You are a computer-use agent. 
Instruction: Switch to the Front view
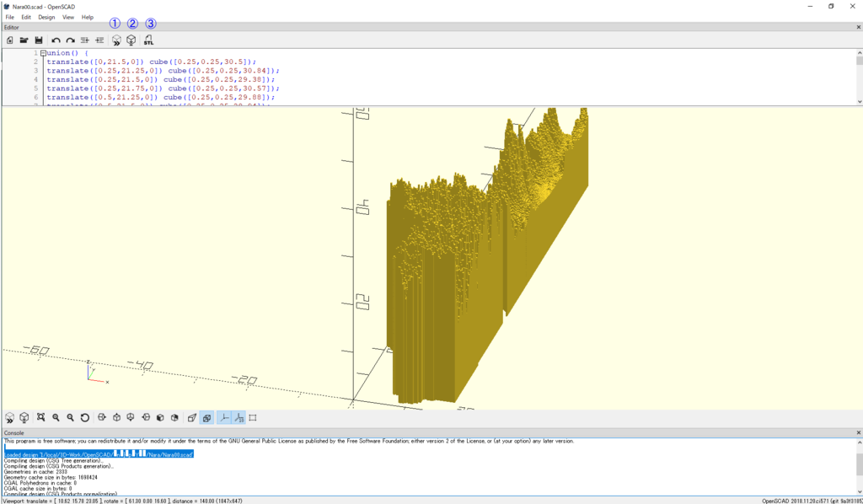pyautogui.click(x=160, y=418)
